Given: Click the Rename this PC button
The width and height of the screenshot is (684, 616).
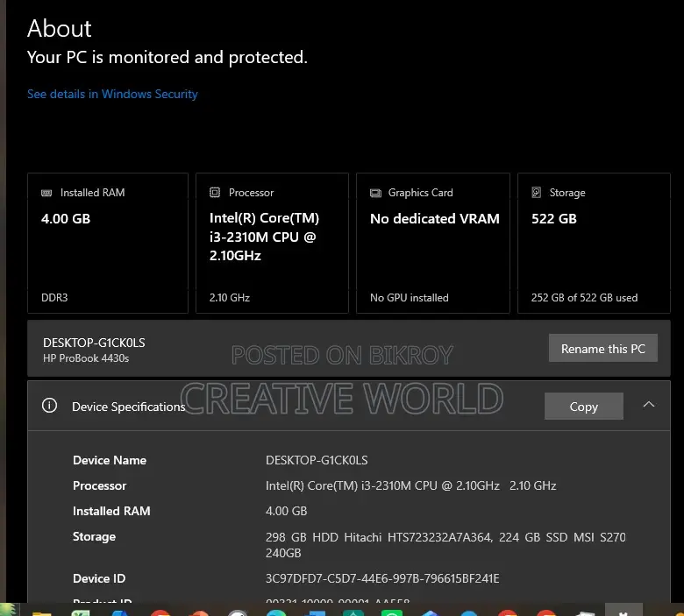Looking at the screenshot, I should tap(602, 349).
